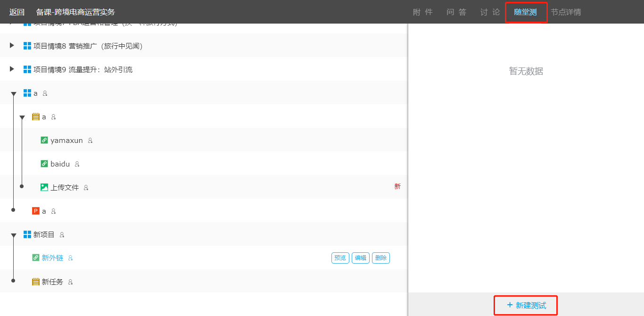Click module icon of 项目情境9
644x316 pixels.
27,69
